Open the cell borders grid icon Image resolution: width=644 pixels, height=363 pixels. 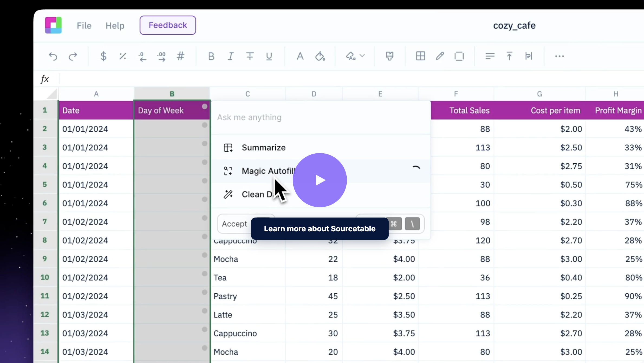(420, 56)
